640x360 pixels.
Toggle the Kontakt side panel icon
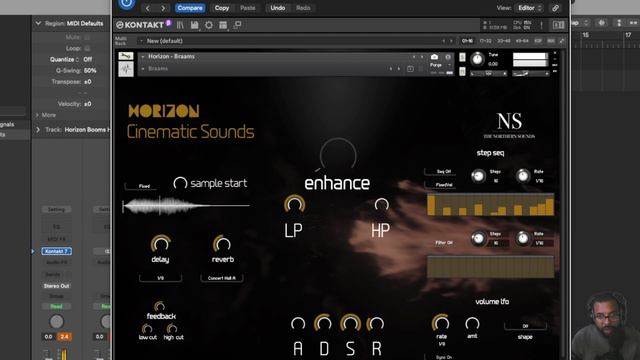[x=558, y=25]
